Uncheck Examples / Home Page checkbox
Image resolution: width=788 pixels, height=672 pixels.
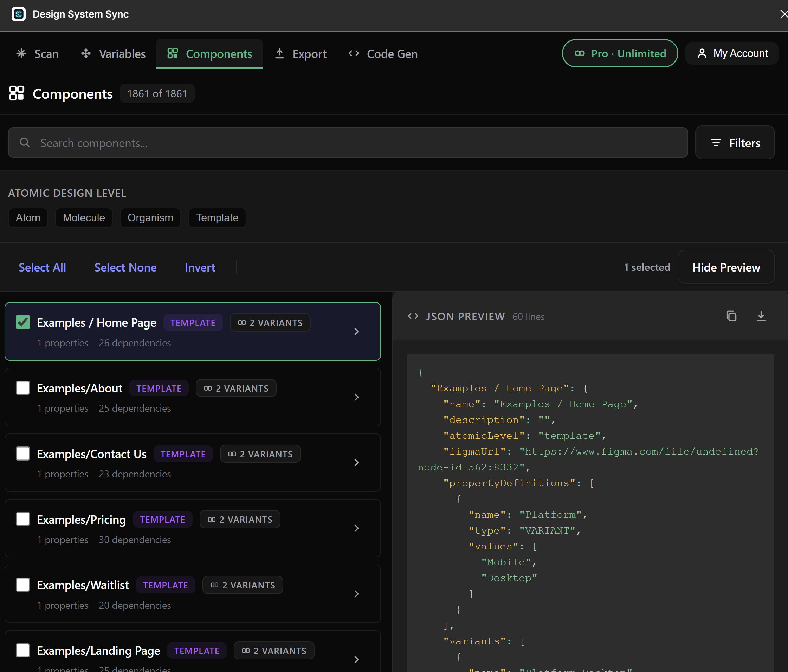tap(23, 322)
